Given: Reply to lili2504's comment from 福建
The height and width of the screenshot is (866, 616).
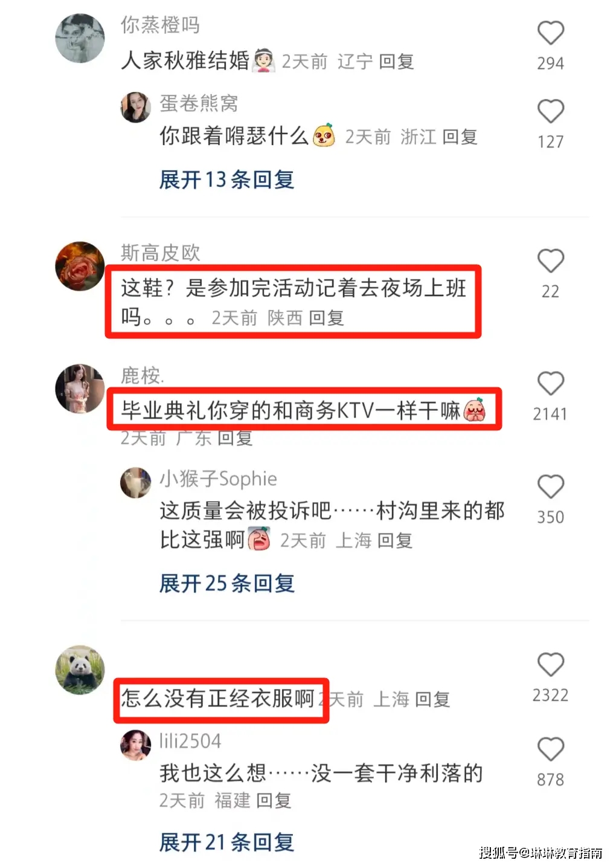Looking at the screenshot, I should [x=274, y=801].
